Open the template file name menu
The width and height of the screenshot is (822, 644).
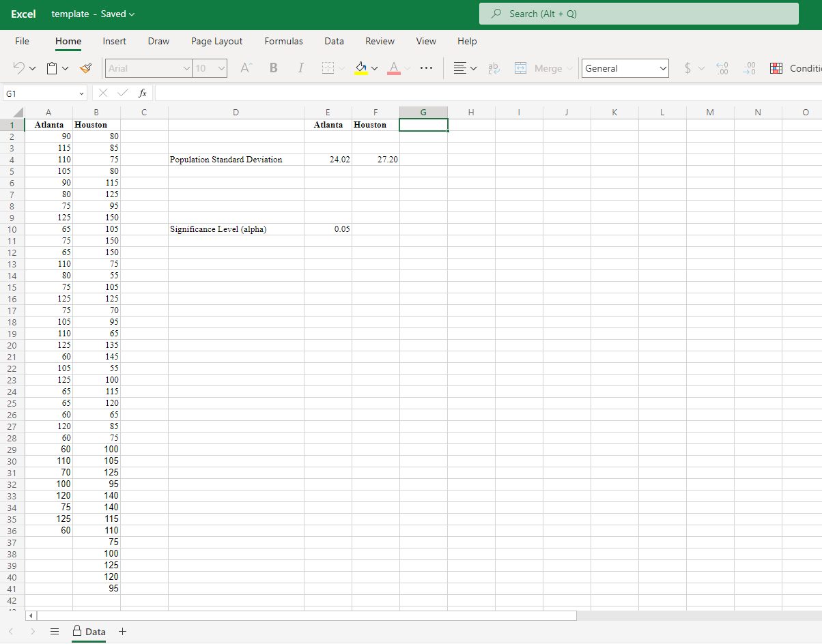pos(94,14)
